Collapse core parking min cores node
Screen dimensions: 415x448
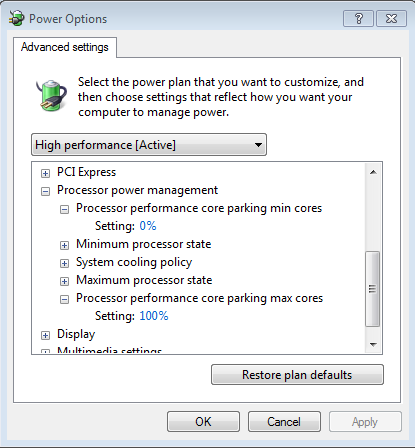tap(64, 209)
